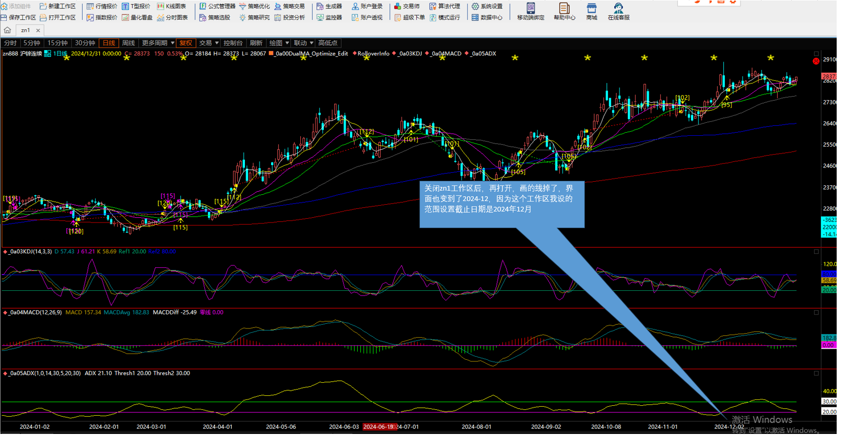Image resolution: width=868 pixels, height=447 pixels.
Task: Close the zn1 workspace tab
Action: [38, 30]
